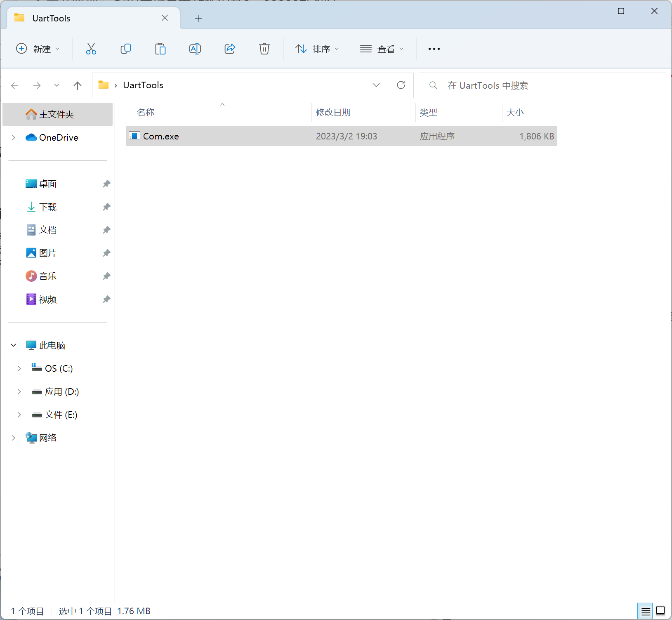Image resolution: width=672 pixels, height=620 pixels.
Task: Click the pin icon next to 音乐
Action: tap(106, 276)
